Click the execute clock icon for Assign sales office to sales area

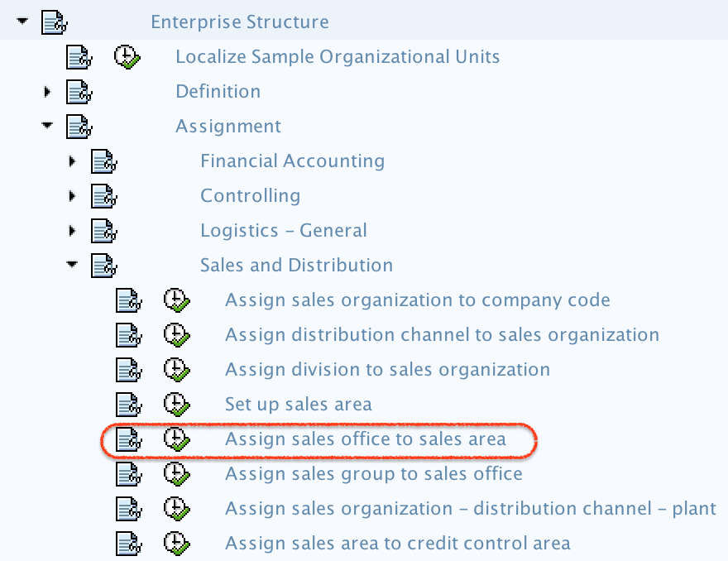click(176, 439)
